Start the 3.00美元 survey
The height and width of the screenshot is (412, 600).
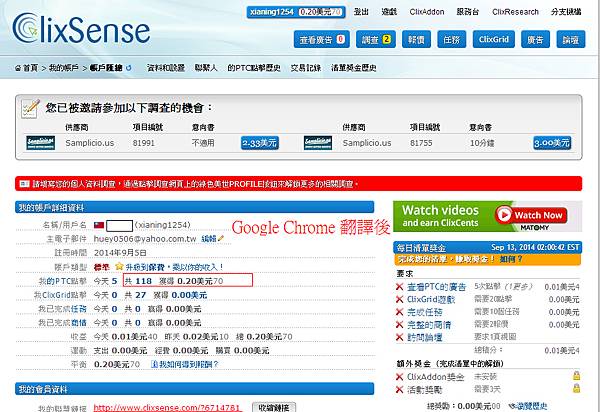[552, 143]
